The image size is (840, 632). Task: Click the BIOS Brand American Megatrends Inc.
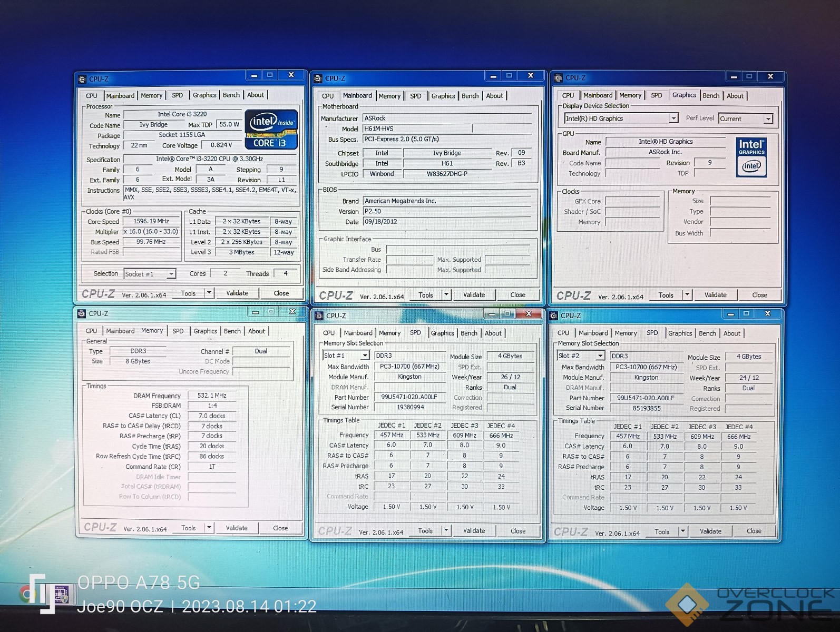click(447, 201)
